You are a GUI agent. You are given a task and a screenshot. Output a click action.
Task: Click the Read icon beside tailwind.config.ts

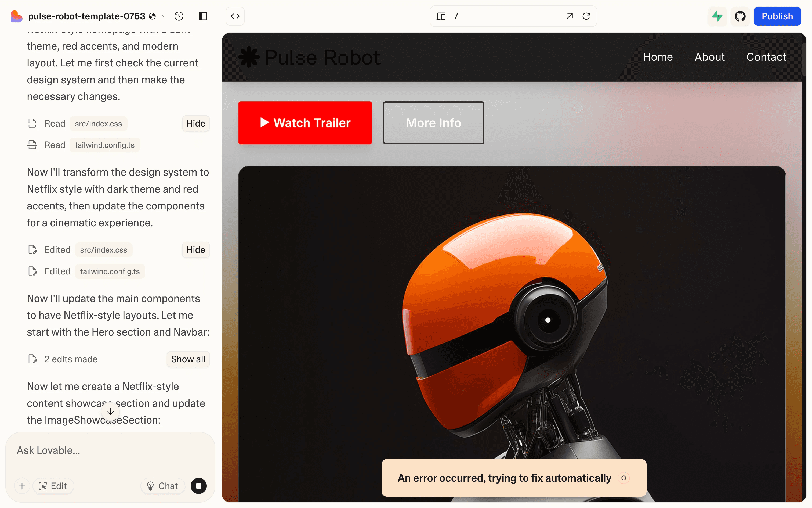click(32, 145)
